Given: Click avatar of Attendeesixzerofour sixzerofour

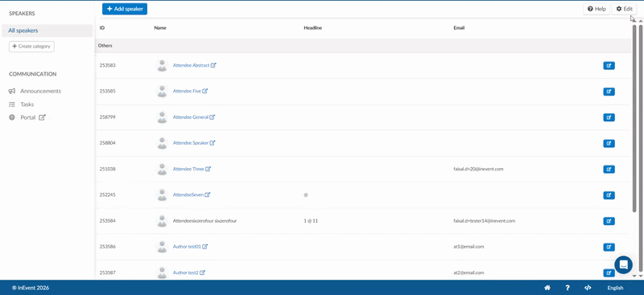Looking at the screenshot, I should click(163, 221).
